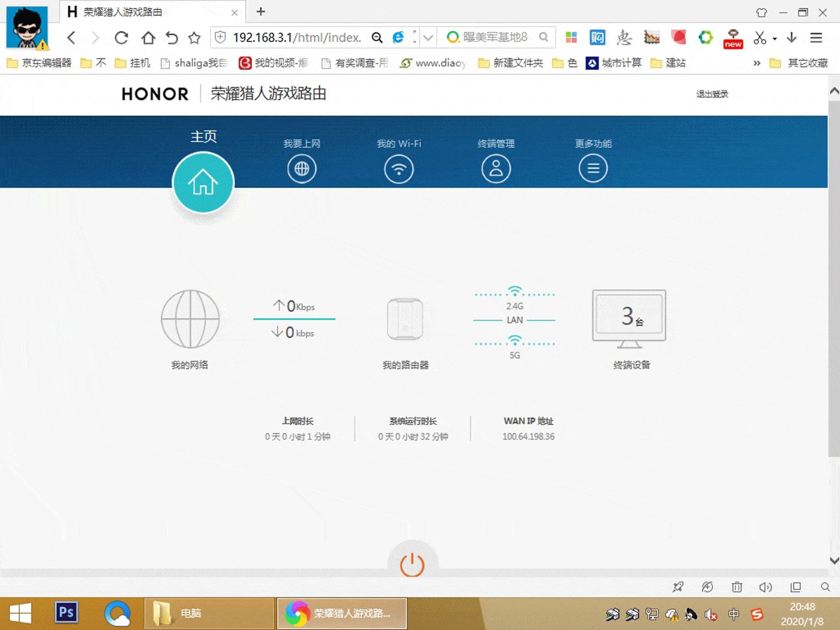Open the extension marked new
The width and height of the screenshot is (840, 630).
point(733,38)
